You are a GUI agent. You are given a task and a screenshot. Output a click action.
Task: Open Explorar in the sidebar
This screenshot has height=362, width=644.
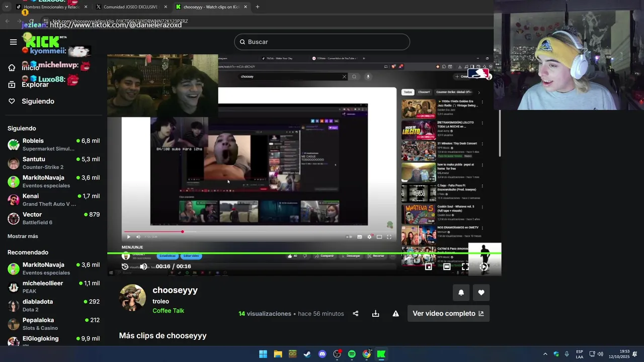pos(35,84)
